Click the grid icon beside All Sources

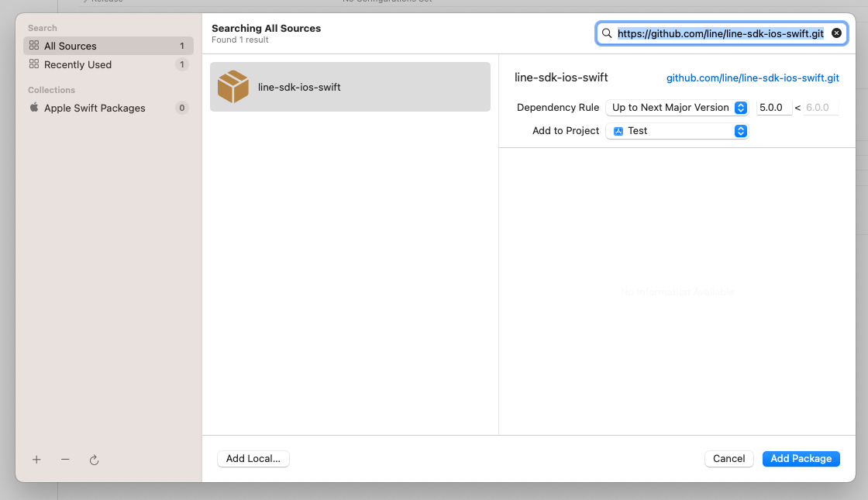click(34, 46)
